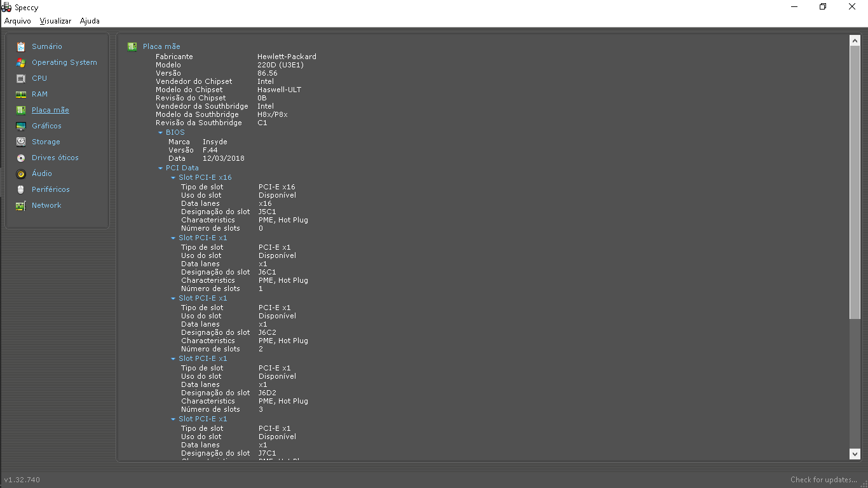Click the Gráficos monitor icon
868x488 pixels.
[x=21, y=126]
